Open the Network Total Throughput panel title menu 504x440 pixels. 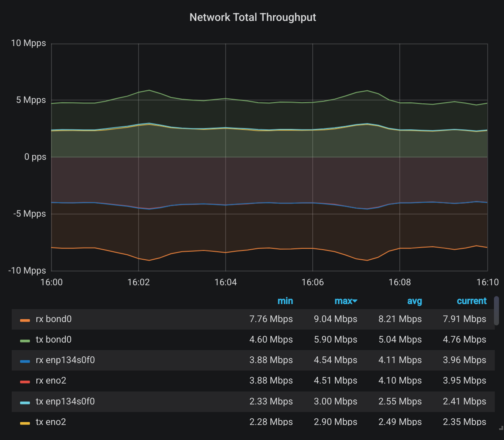(x=252, y=17)
